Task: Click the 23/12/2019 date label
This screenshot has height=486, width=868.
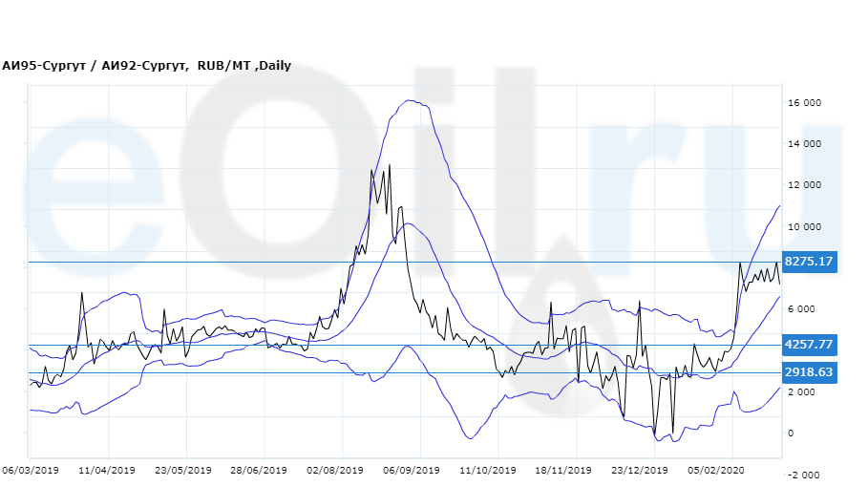Action: 640,471
